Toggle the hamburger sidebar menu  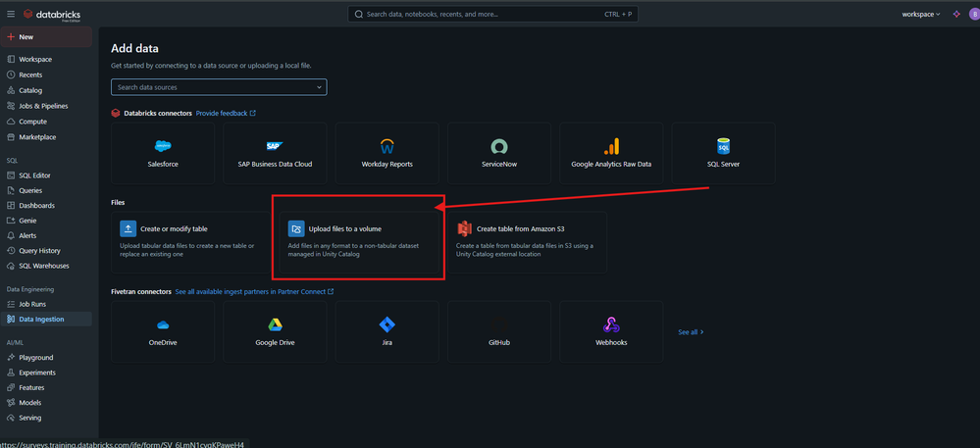tap(11, 14)
